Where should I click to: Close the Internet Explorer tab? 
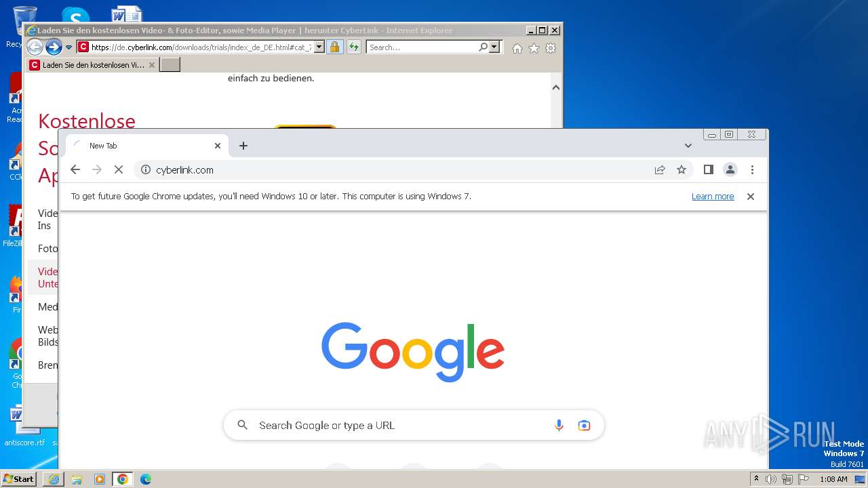(x=151, y=65)
